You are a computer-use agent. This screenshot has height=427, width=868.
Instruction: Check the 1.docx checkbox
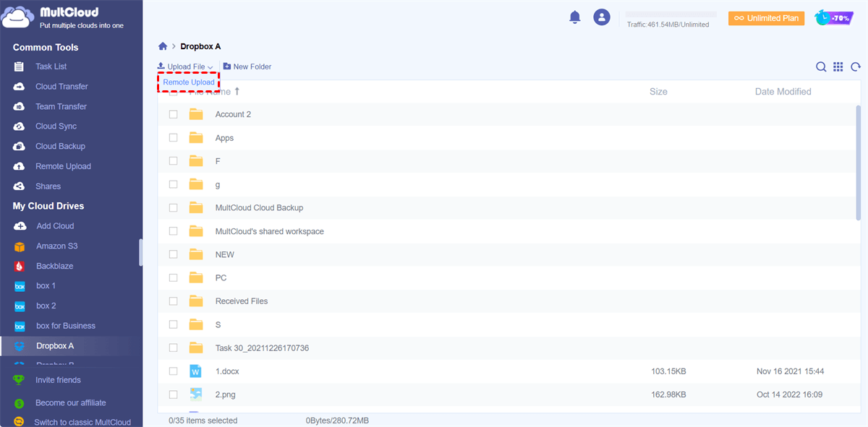pyautogui.click(x=173, y=371)
